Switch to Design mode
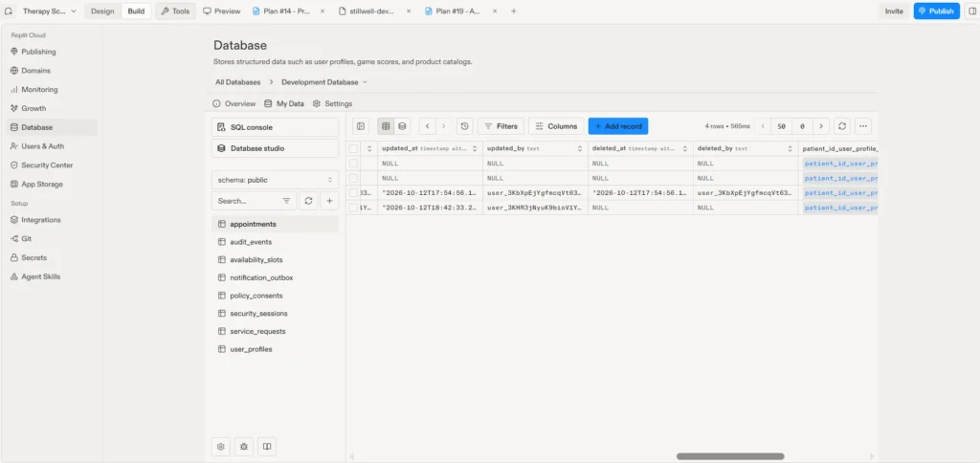The height and width of the screenshot is (463, 980). (102, 11)
